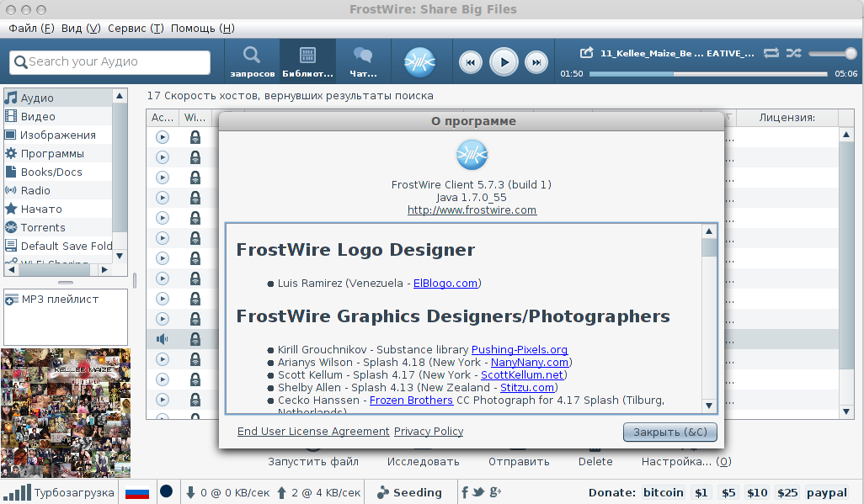Open the ElBlogo.com link
This screenshot has height=504, width=864.
point(445,283)
